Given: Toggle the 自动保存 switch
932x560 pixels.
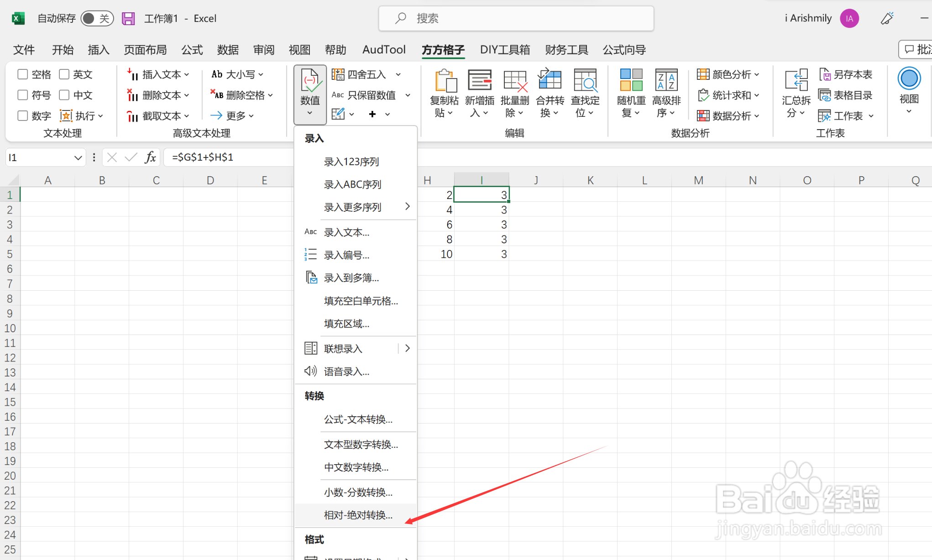Looking at the screenshot, I should (97, 18).
